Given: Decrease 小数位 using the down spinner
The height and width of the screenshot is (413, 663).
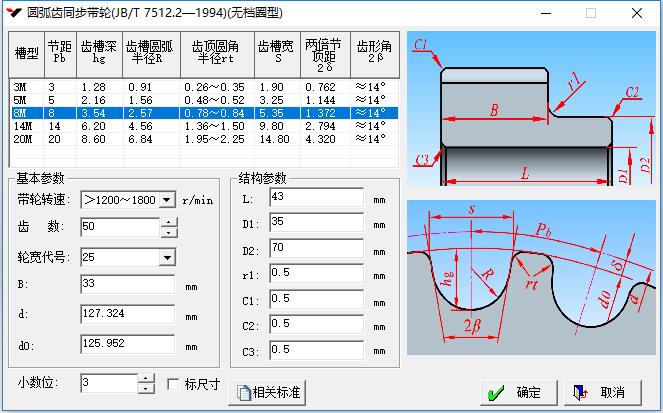Looking at the screenshot, I should tap(146, 389).
